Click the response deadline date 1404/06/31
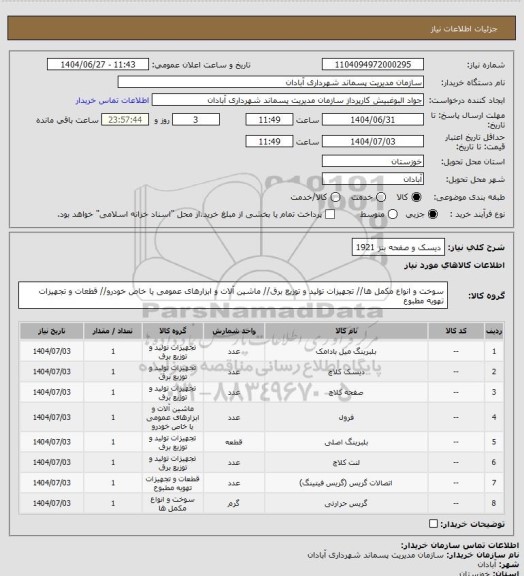 click(373, 120)
